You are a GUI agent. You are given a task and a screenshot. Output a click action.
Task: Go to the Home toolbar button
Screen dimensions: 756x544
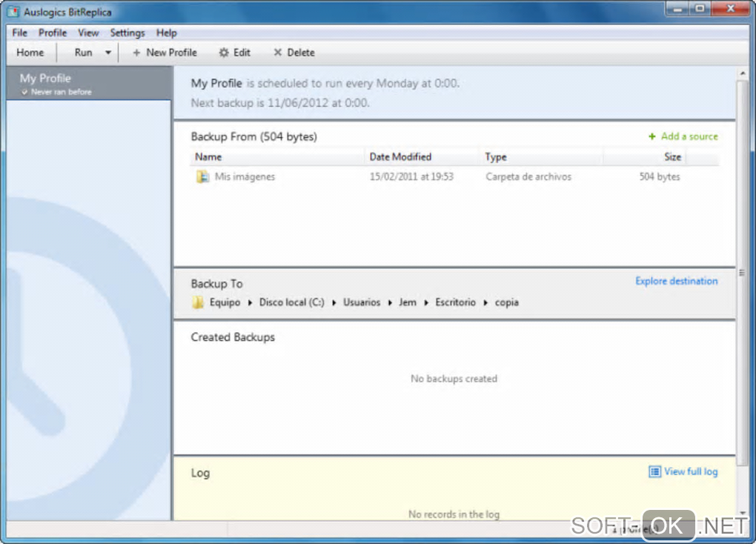30,53
